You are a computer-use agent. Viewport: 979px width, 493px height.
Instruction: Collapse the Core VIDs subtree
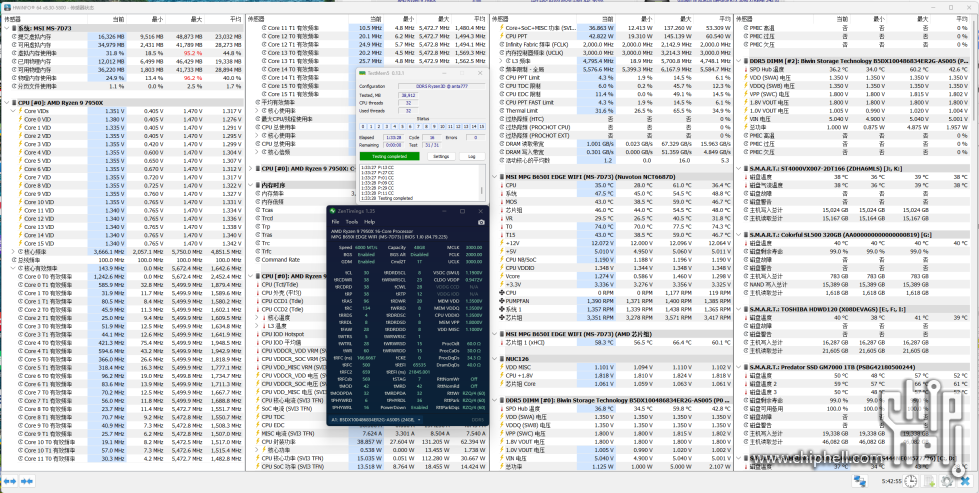click(x=13, y=110)
